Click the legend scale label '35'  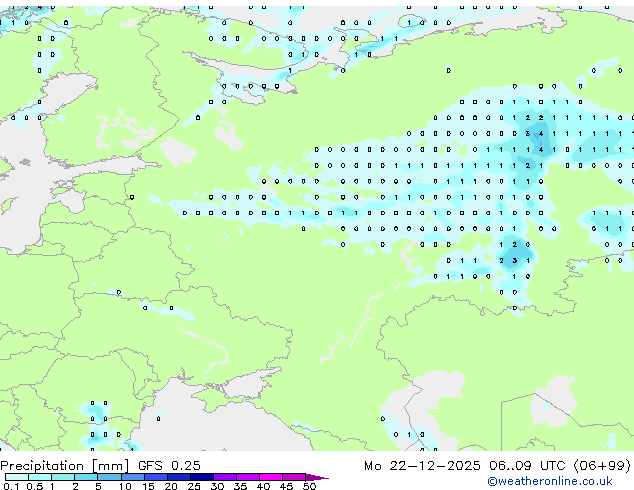click(x=240, y=486)
